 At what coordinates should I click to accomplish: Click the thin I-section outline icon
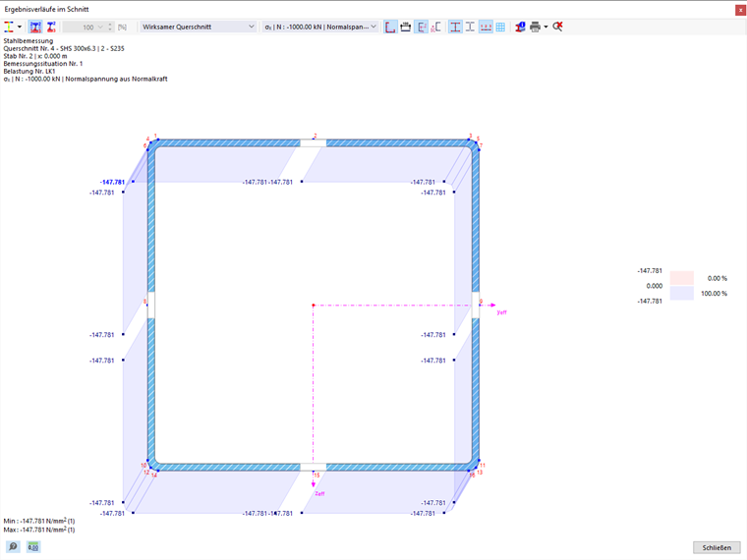click(x=470, y=28)
